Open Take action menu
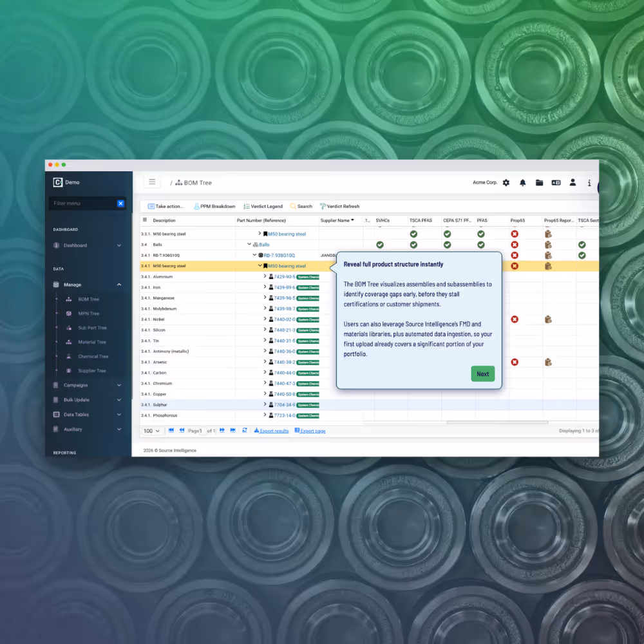Image resolution: width=644 pixels, height=644 pixels. (166, 206)
